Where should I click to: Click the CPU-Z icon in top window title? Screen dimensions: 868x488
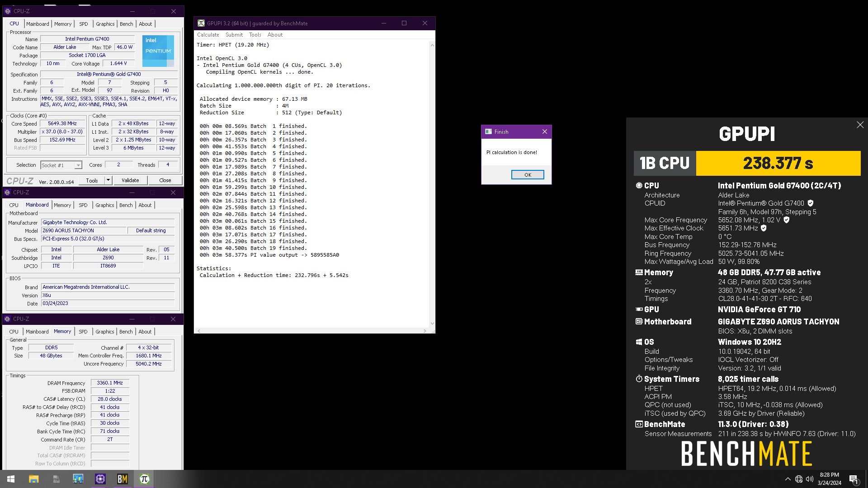(8, 11)
